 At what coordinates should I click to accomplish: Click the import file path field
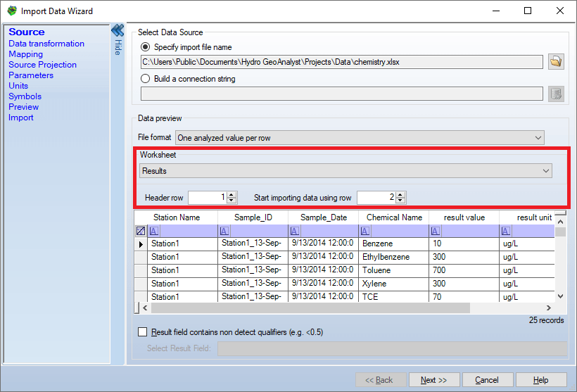pos(341,62)
